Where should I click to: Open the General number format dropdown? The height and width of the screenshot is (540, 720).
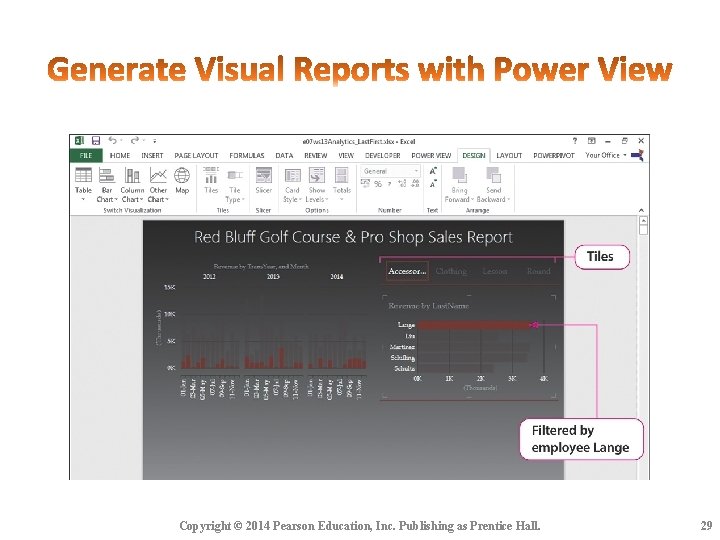click(390, 171)
